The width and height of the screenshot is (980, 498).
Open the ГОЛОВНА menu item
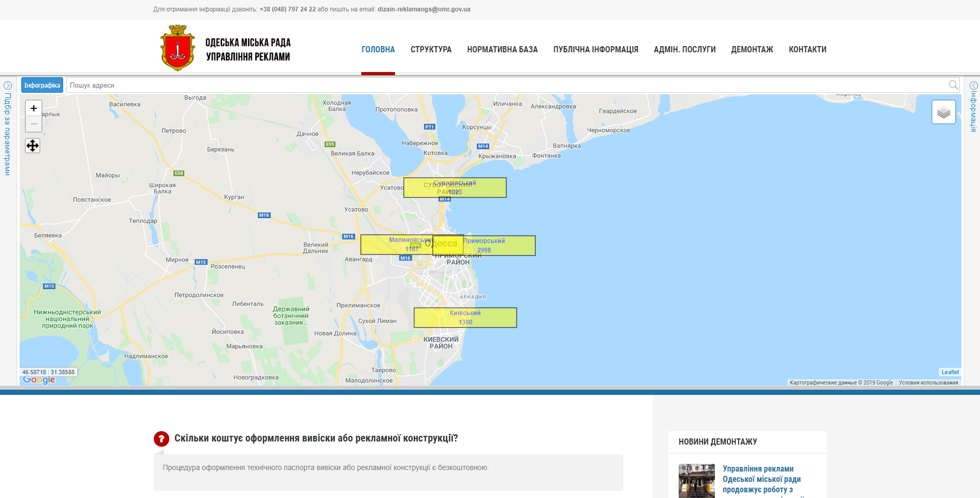point(378,50)
